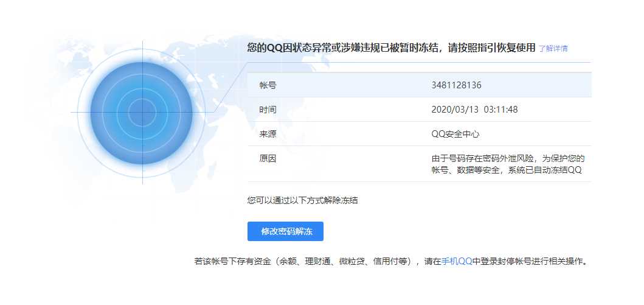Click the 帐号 row label
This screenshot has width=644, height=305.
pyautogui.click(x=268, y=85)
